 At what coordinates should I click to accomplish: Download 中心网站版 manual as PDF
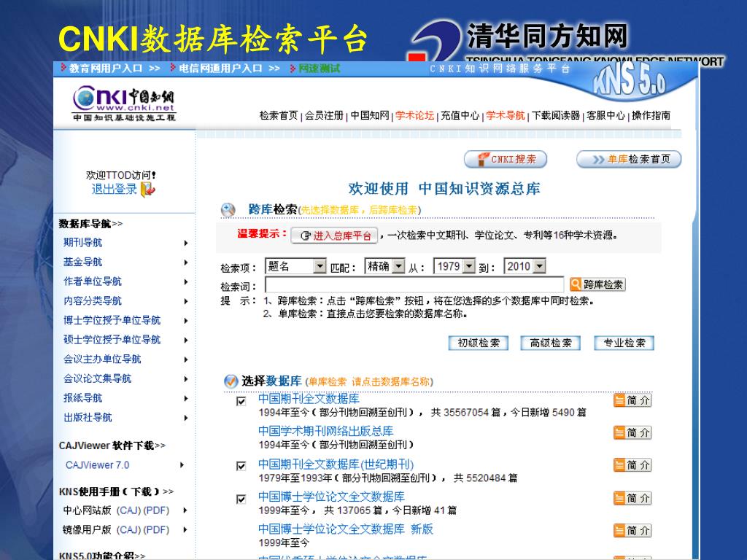(157, 510)
